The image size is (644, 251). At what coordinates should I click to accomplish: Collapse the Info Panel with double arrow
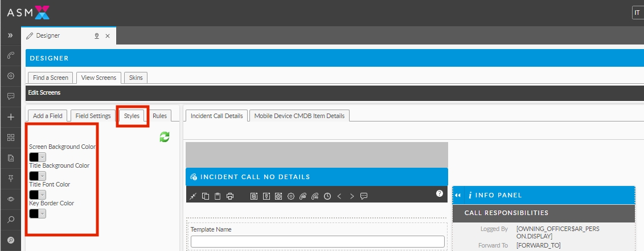click(x=458, y=195)
